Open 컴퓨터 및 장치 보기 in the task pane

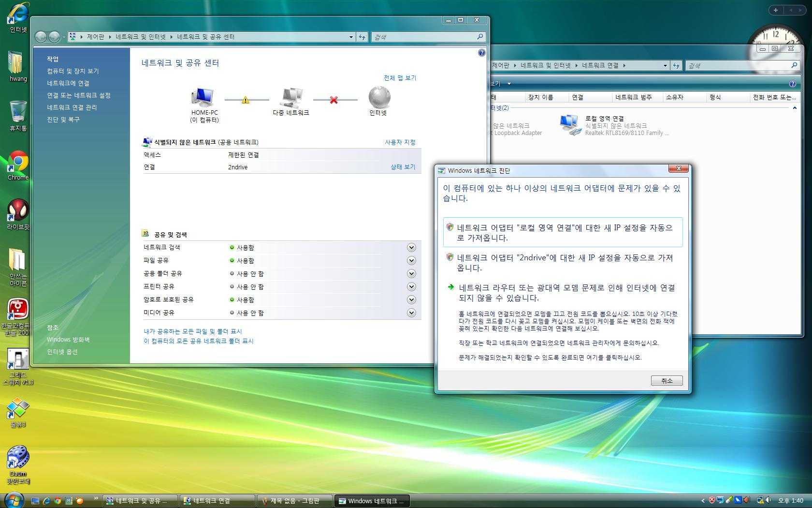pyautogui.click(x=72, y=71)
